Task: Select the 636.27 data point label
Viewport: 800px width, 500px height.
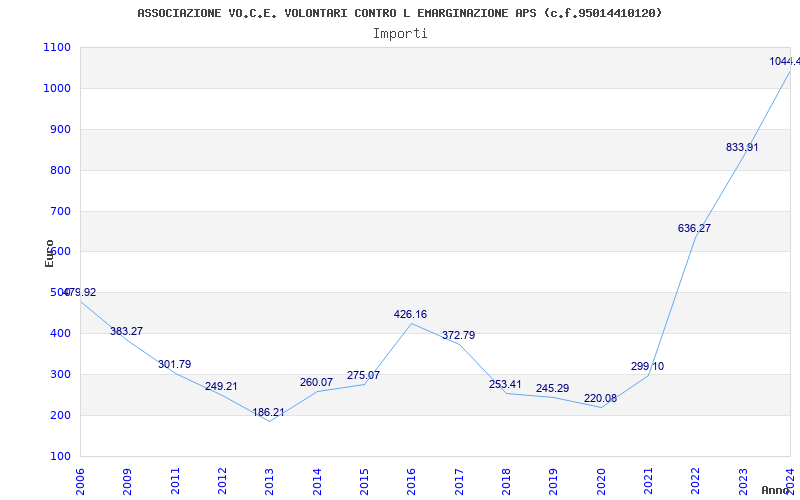Action: click(694, 228)
